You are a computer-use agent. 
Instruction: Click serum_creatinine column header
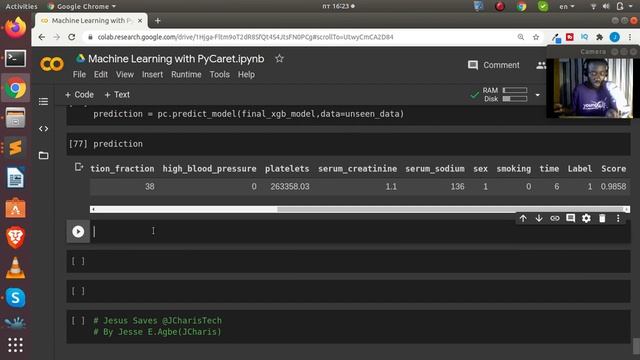pyautogui.click(x=357, y=169)
